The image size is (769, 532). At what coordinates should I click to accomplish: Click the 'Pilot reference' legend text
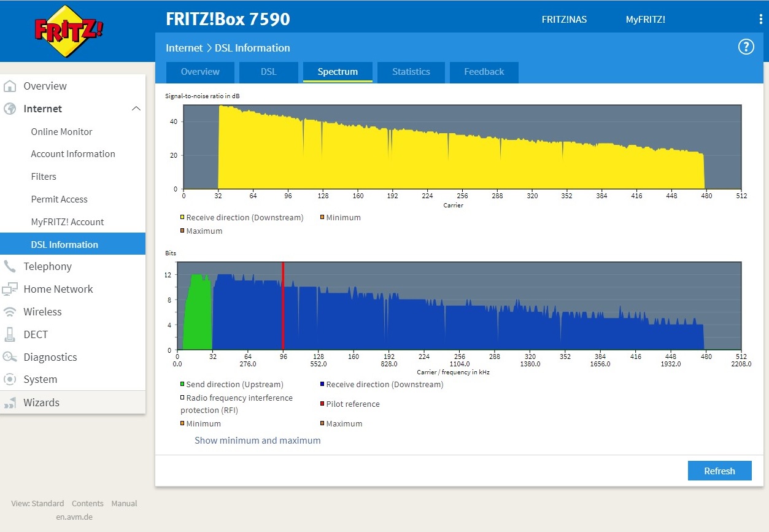click(x=353, y=404)
